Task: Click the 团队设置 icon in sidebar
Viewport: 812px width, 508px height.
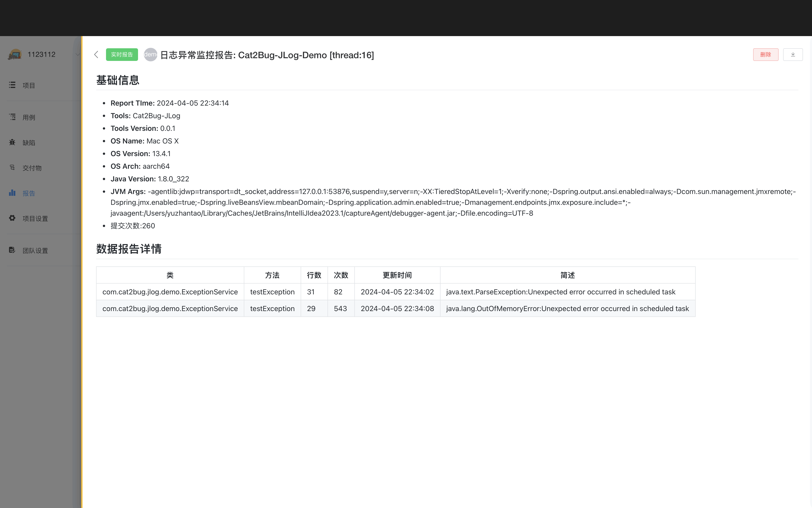Action: pos(12,250)
